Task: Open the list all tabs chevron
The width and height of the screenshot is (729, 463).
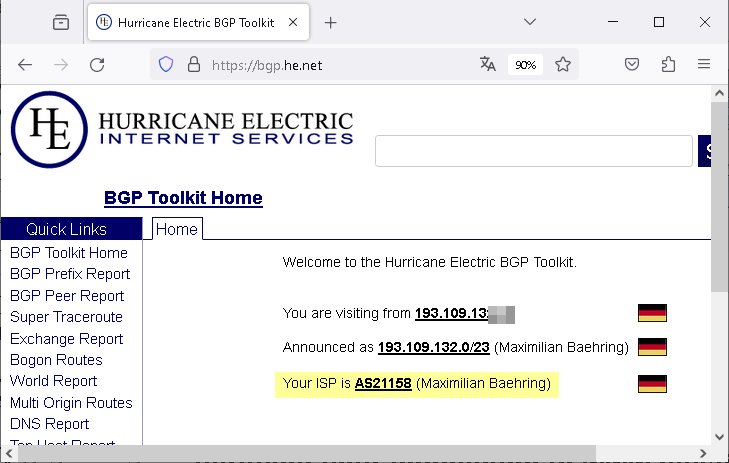Action: tap(530, 22)
